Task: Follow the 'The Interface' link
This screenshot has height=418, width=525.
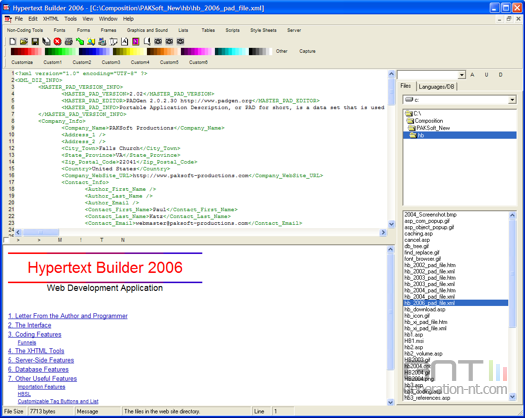Action: (29, 325)
